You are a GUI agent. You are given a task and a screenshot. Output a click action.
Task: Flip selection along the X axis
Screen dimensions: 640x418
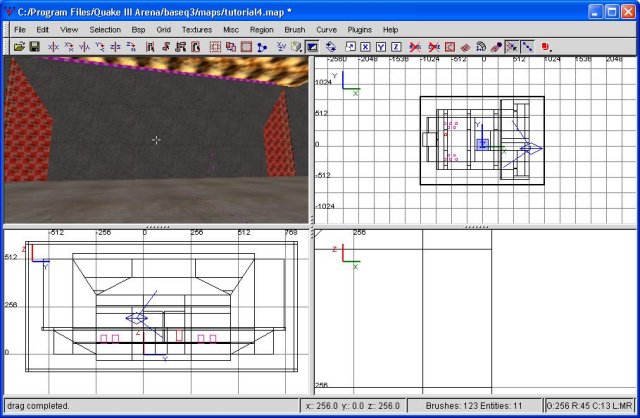(53, 47)
